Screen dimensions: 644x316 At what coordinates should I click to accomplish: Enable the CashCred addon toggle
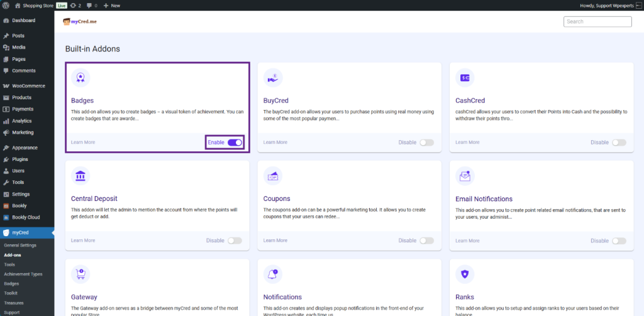619,143
